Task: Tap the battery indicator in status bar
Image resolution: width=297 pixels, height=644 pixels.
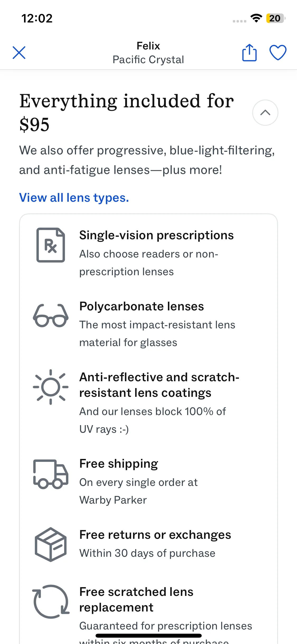Action: 275,18
